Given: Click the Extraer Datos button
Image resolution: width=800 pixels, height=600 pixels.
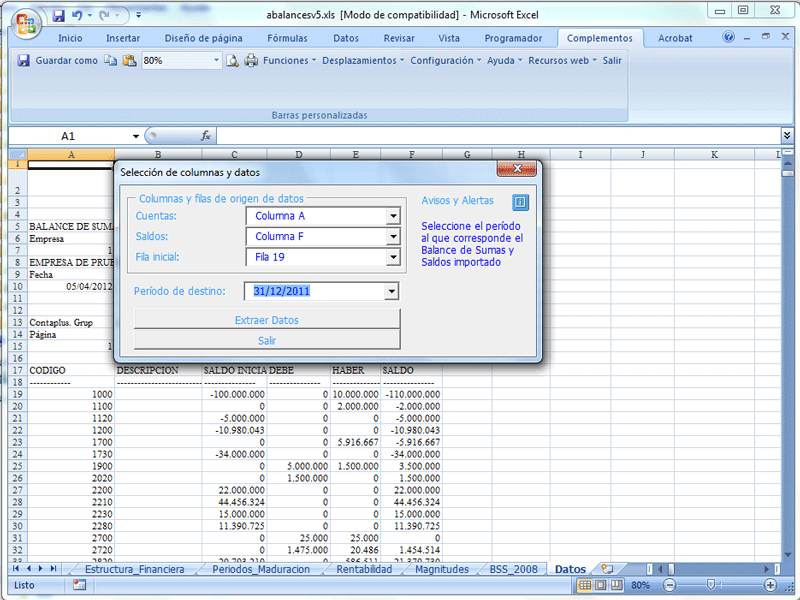Looking at the screenshot, I should tap(267, 320).
